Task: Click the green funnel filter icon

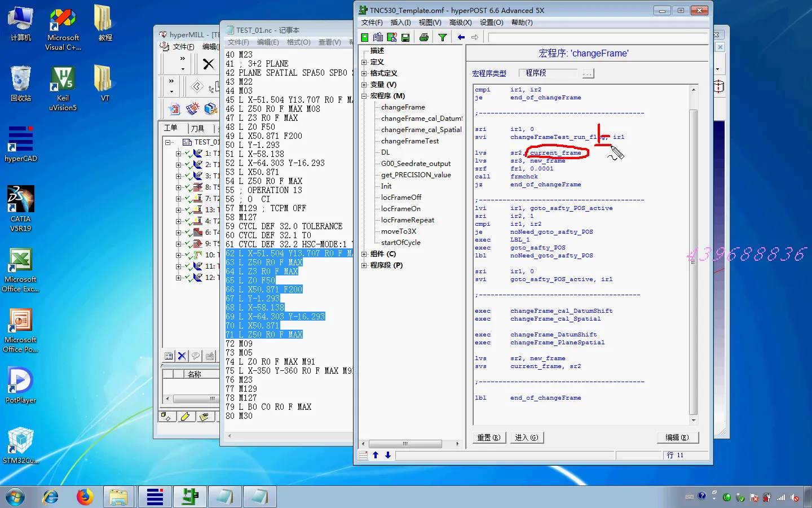Action: tap(443, 37)
